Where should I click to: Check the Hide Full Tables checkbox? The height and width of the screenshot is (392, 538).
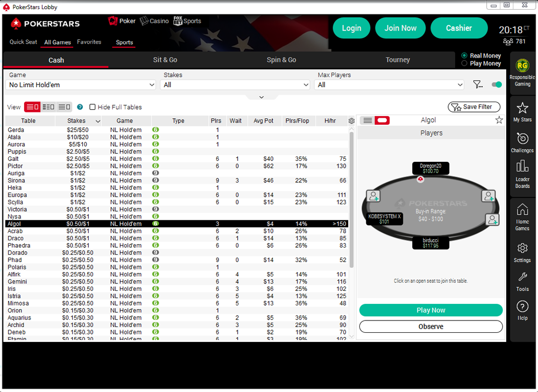tap(93, 107)
